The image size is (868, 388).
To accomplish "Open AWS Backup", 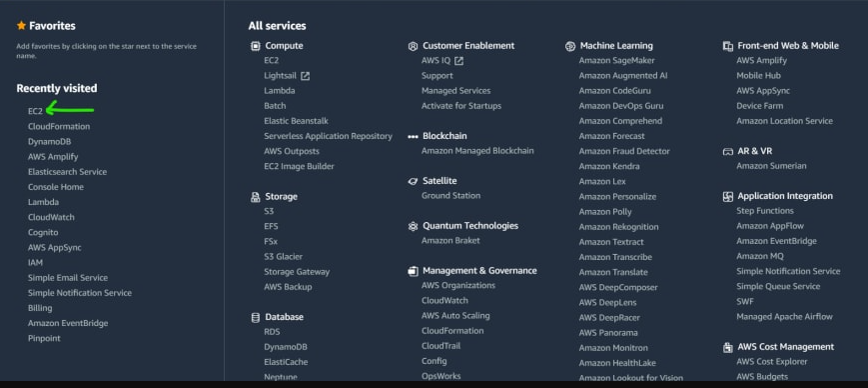I will point(288,287).
